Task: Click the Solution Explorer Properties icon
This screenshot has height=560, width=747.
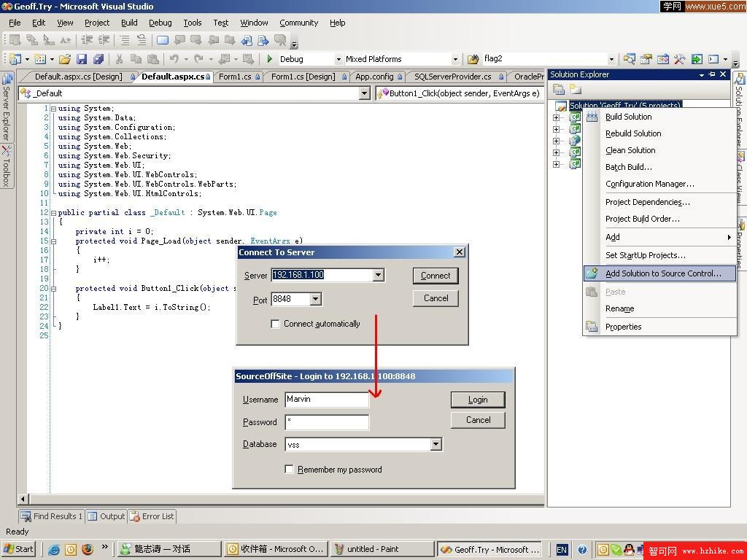Action: click(558, 89)
